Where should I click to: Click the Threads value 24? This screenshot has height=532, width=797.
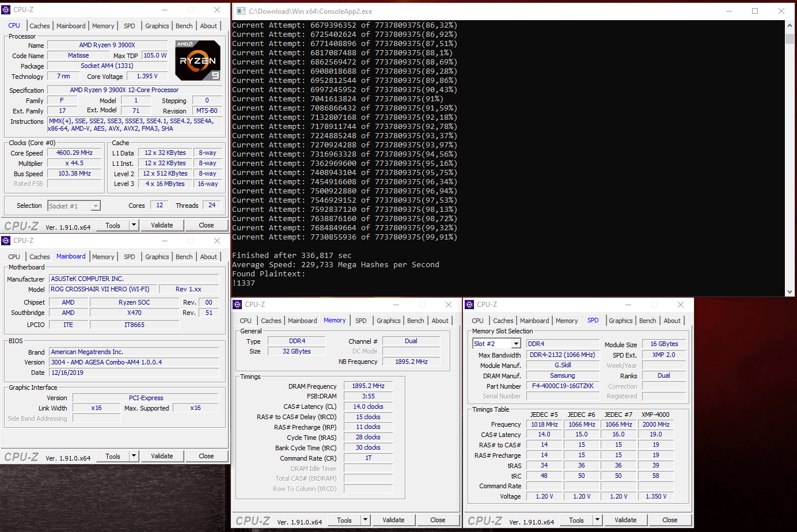[212, 205]
